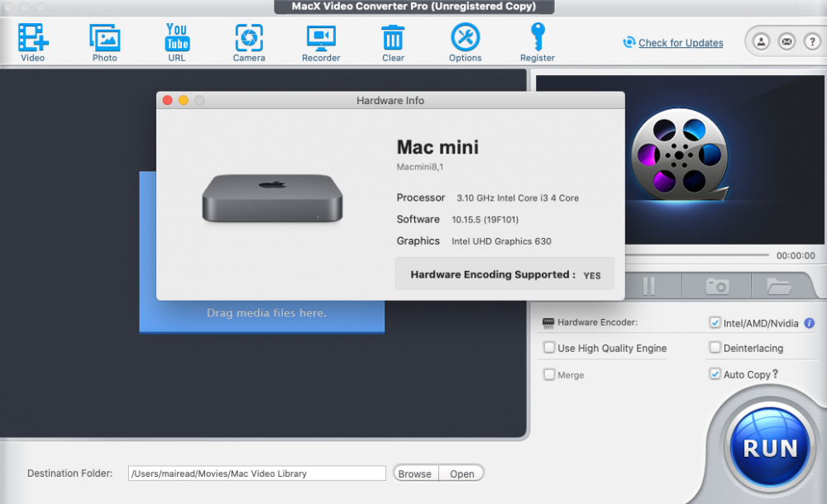Click the hardware encoder info icon

(x=809, y=323)
